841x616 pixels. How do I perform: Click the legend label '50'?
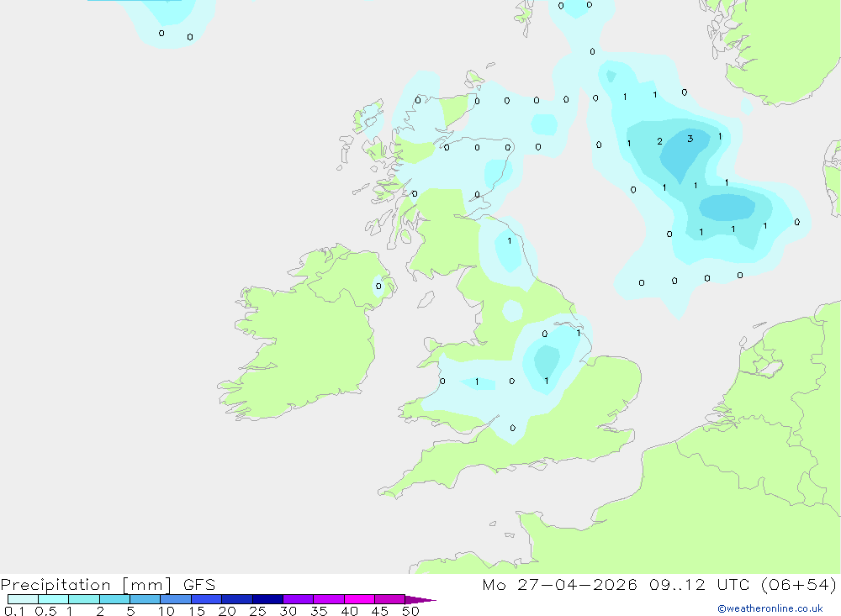click(410, 611)
